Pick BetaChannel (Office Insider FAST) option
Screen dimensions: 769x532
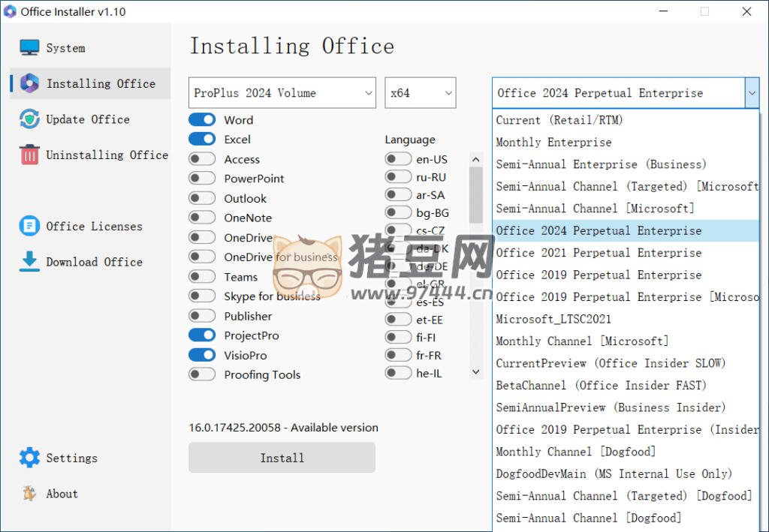click(x=626, y=386)
